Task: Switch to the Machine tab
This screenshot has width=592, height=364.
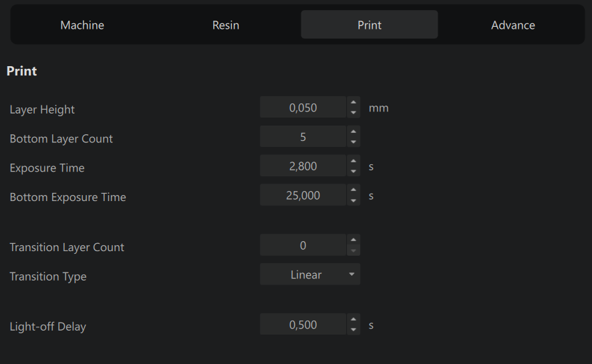Action: click(x=82, y=25)
